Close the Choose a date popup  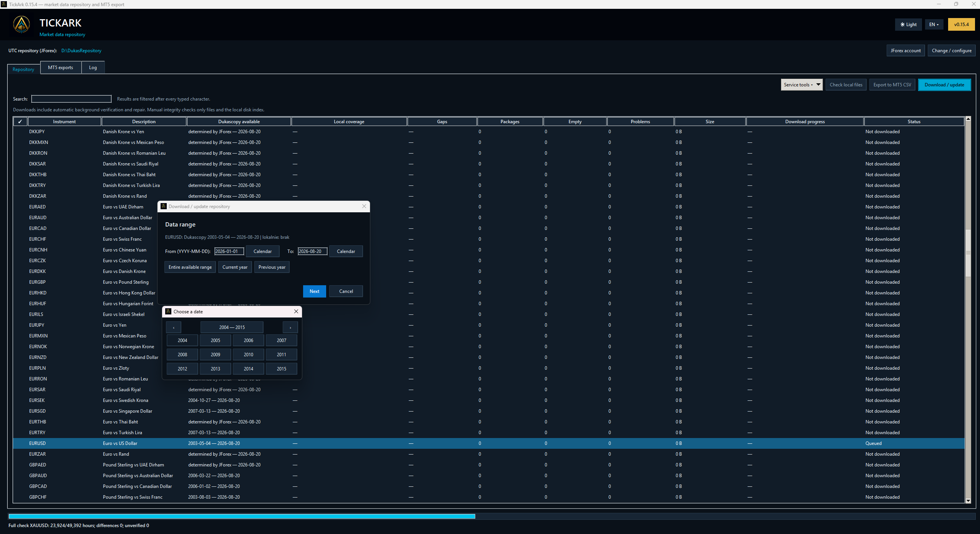pyautogui.click(x=296, y=311)
